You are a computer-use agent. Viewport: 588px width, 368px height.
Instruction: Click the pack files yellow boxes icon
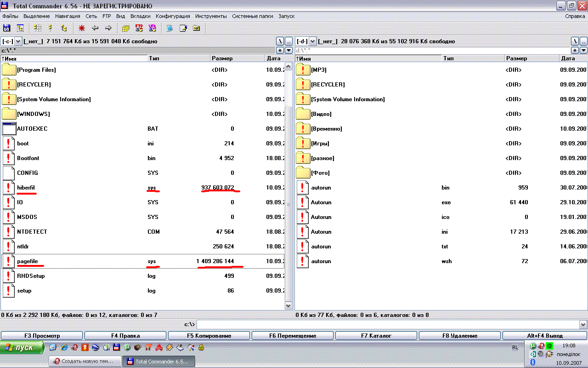click(125, 28)
